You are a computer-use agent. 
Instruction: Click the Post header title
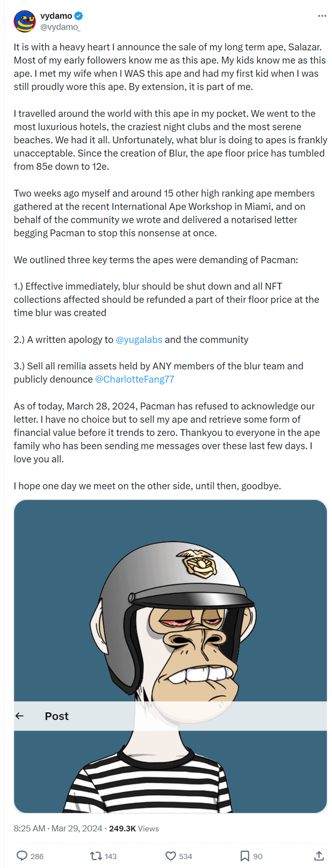tap(57, 716)
